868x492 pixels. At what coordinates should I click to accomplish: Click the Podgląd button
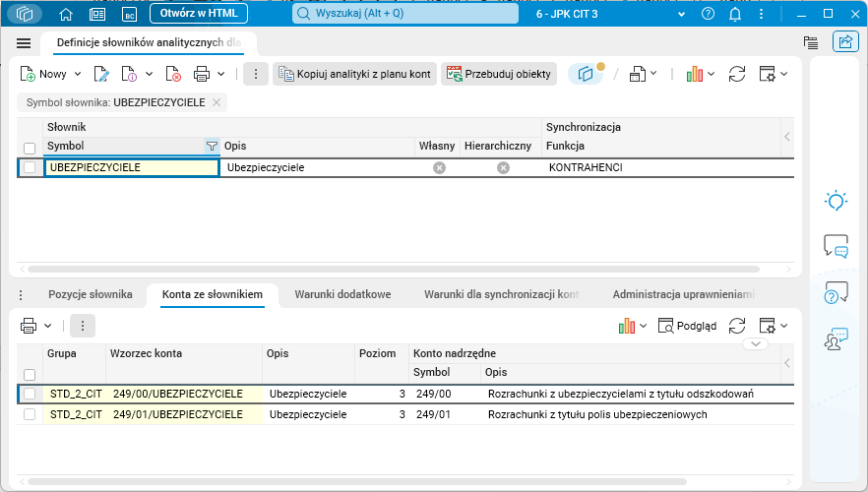(688, 326)
